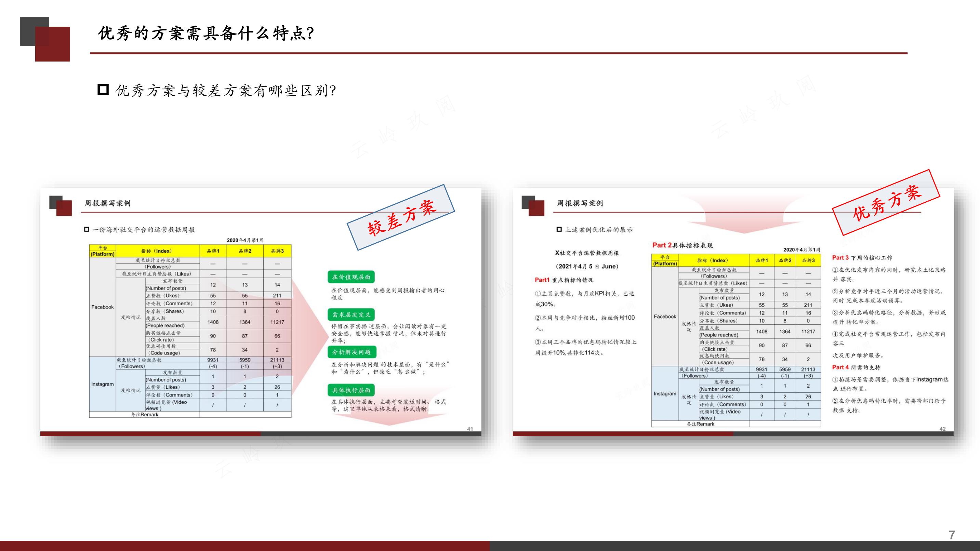Image resolution: width=980 pixels, height=551 pixels.
Task: Click the left slide's 周报撰写案例 heading
Action: pos(107,203)
